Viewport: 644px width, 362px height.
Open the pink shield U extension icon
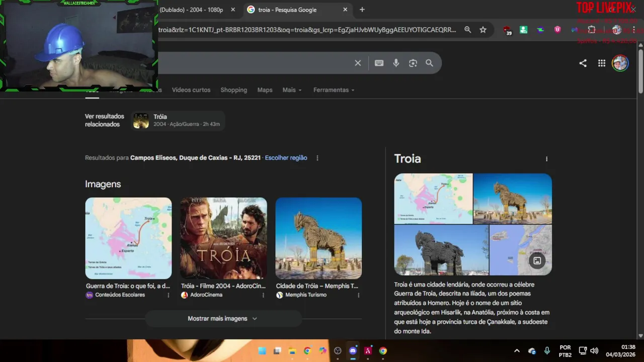[557, 30]
